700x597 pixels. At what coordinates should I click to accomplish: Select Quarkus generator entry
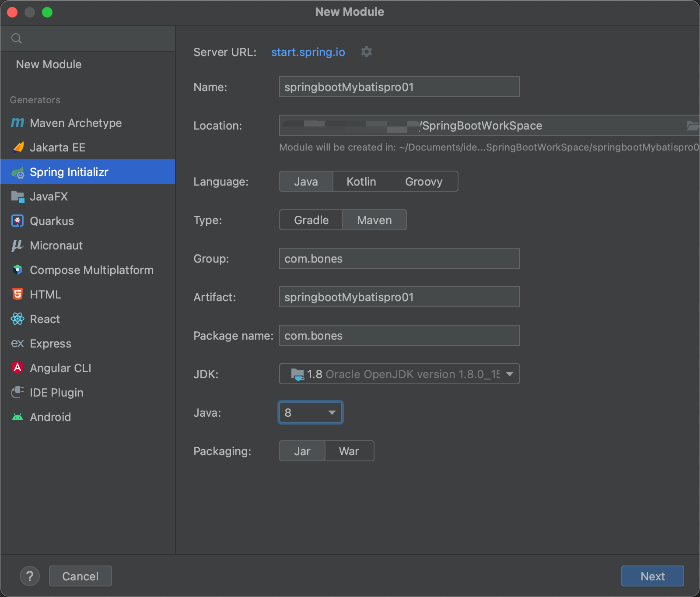pyautogui.click(x=87, y=221)
